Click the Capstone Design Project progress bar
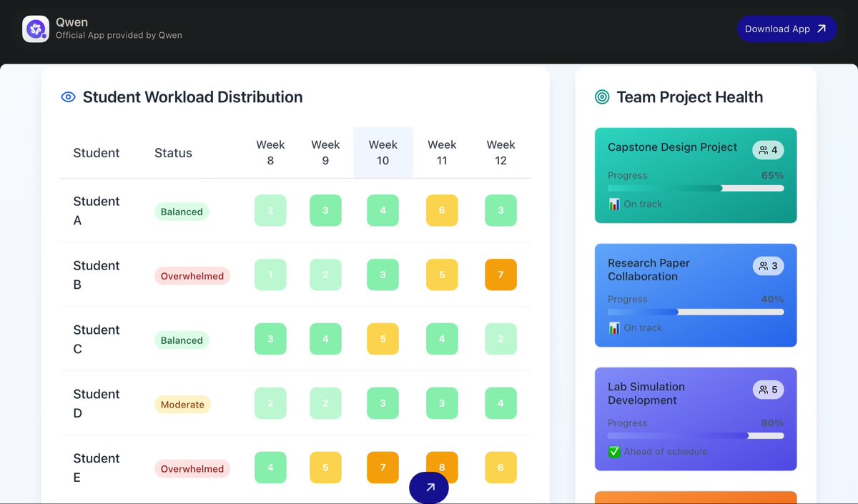This screenshot has width=858, height=504. click(696, 189)
